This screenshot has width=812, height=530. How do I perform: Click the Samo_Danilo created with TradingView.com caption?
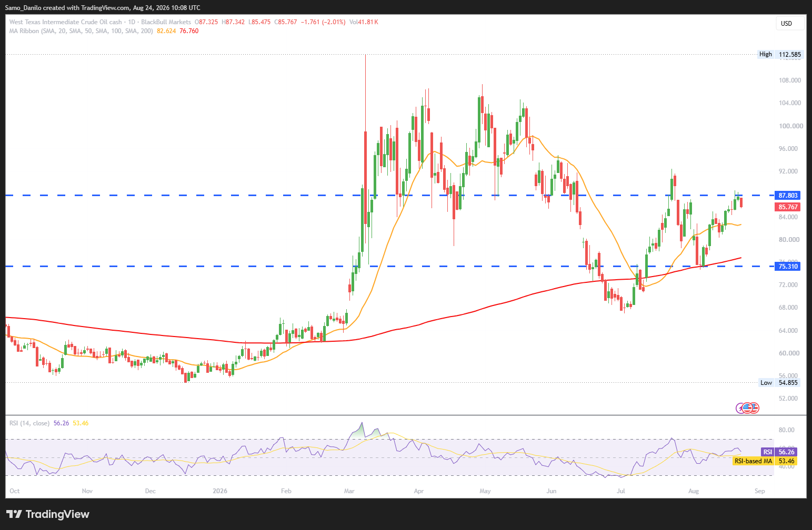click(103, 8)
